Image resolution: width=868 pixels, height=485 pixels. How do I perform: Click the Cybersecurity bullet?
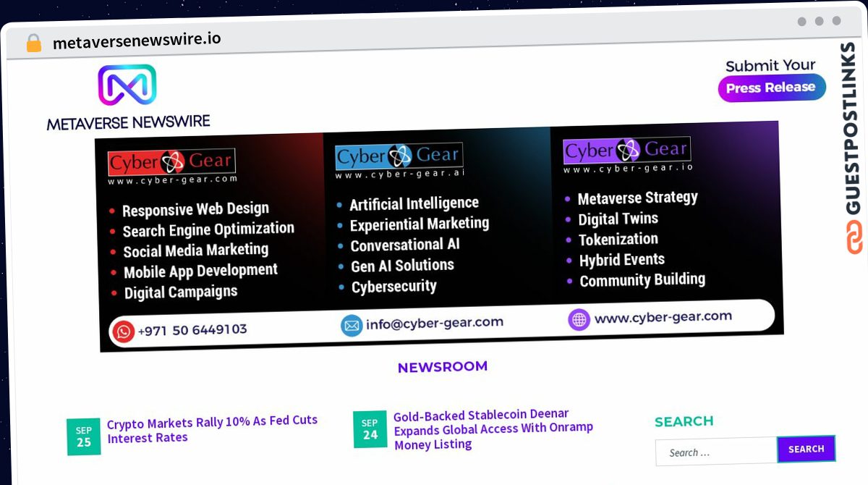[394, 287]
